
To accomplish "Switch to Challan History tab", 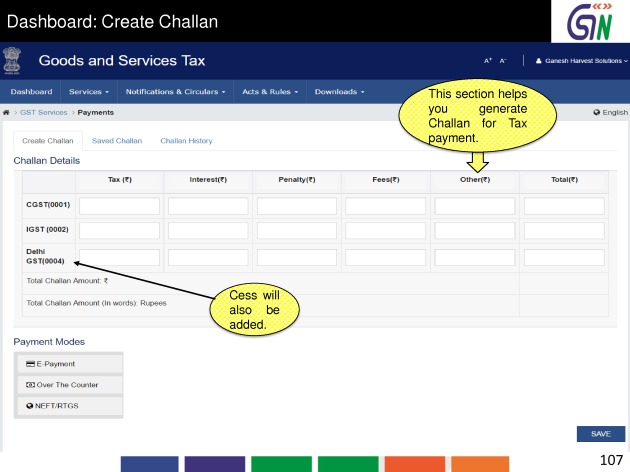I will (x=186, y=141).
